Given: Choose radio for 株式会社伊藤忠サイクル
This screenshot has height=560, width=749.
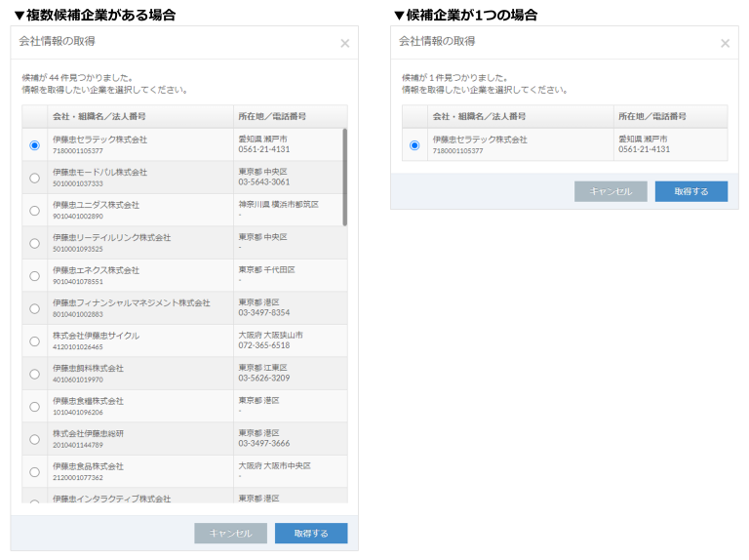Looking at the screenshot, I should click(x=34, y=341).
